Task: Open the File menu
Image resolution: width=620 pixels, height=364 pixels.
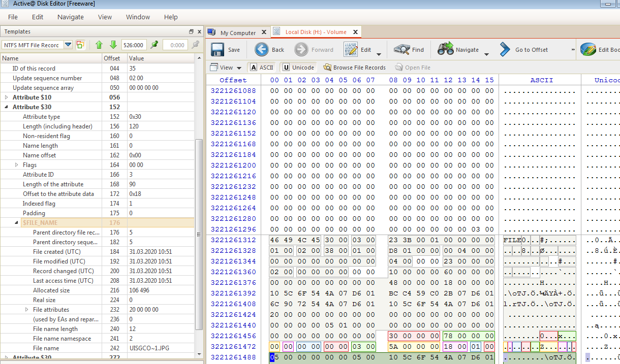Action: 13,17
